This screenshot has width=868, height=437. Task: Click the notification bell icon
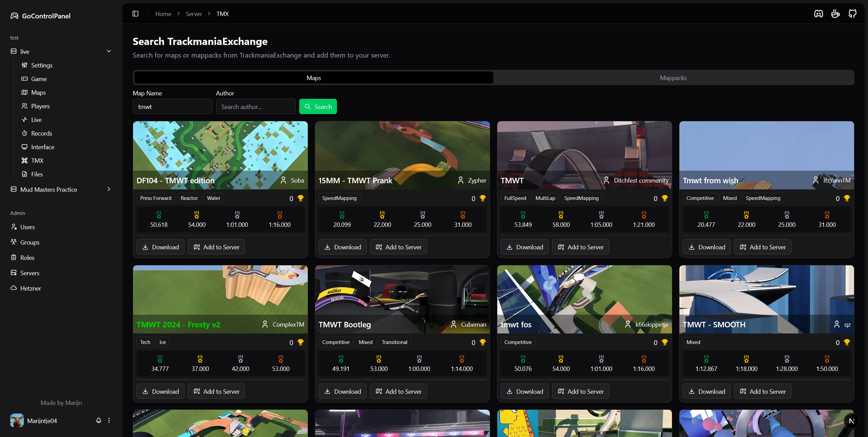point(99,420)
